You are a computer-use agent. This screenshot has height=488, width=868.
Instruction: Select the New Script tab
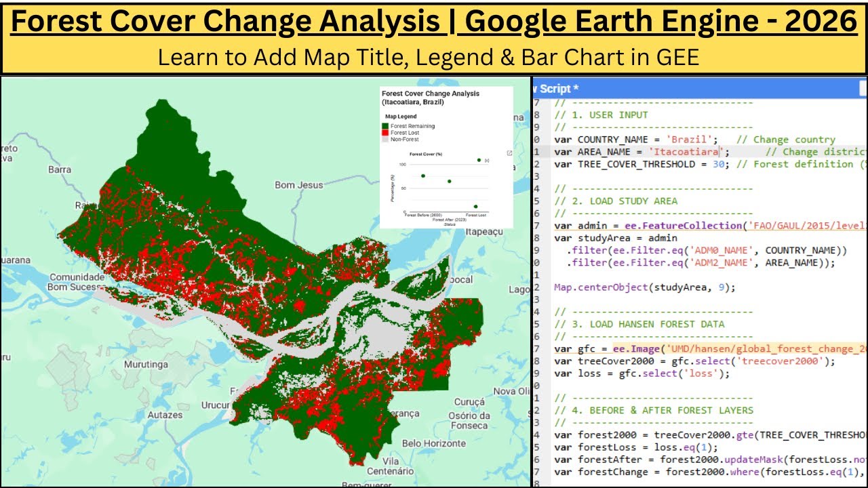coord(556,88)
